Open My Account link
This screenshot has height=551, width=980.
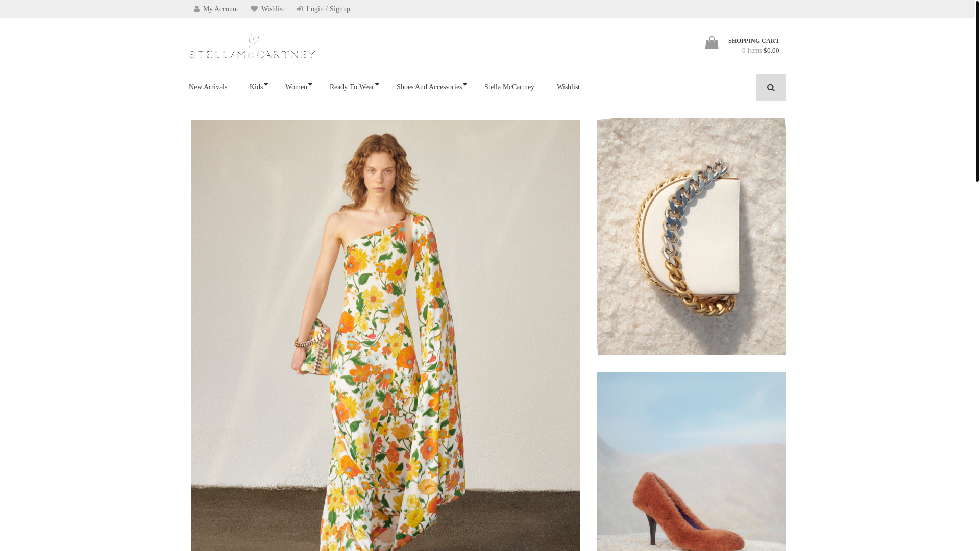coord(220,9)
